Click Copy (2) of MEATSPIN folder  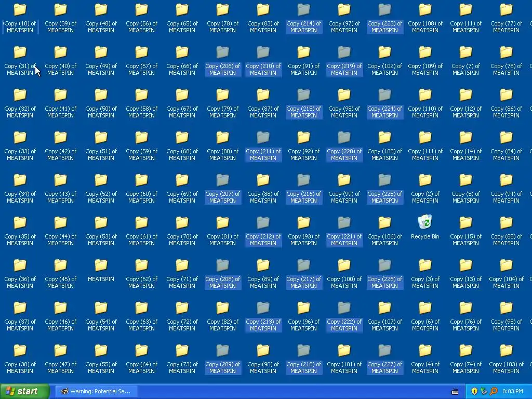(425, 188)
